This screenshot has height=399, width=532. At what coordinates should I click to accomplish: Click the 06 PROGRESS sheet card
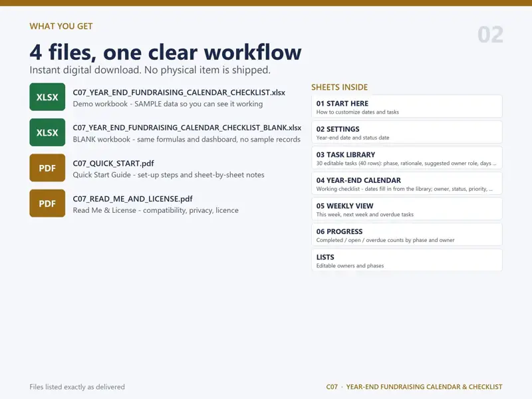point(407,235)
